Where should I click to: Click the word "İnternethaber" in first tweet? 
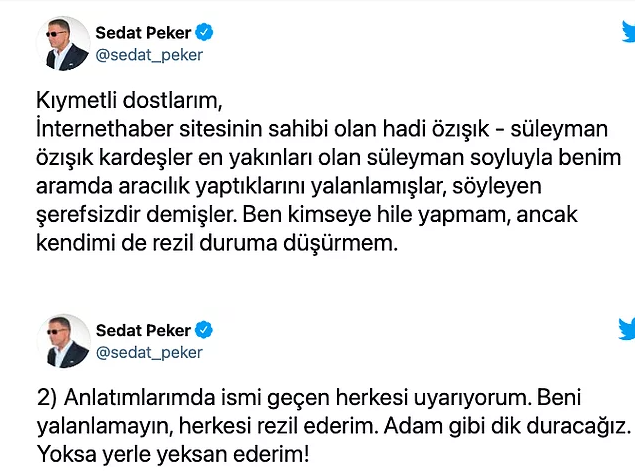click(x=104, y=129)
